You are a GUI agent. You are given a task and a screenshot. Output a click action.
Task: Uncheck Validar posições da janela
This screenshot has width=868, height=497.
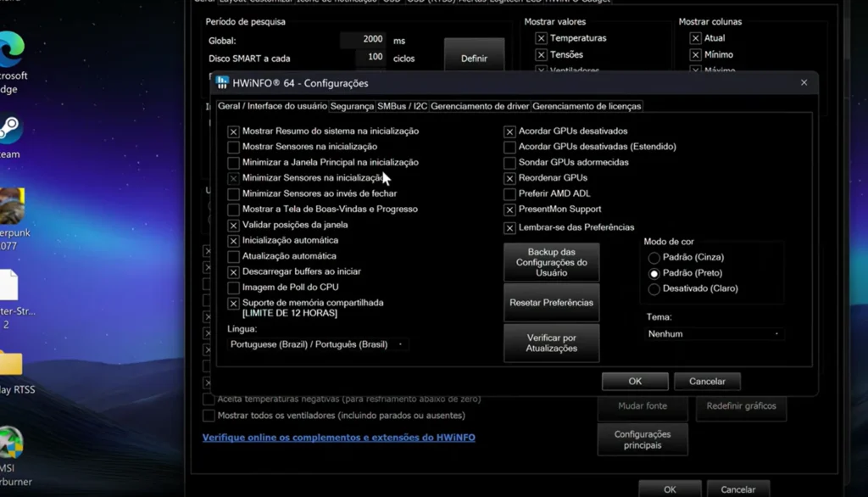(233, 226)
